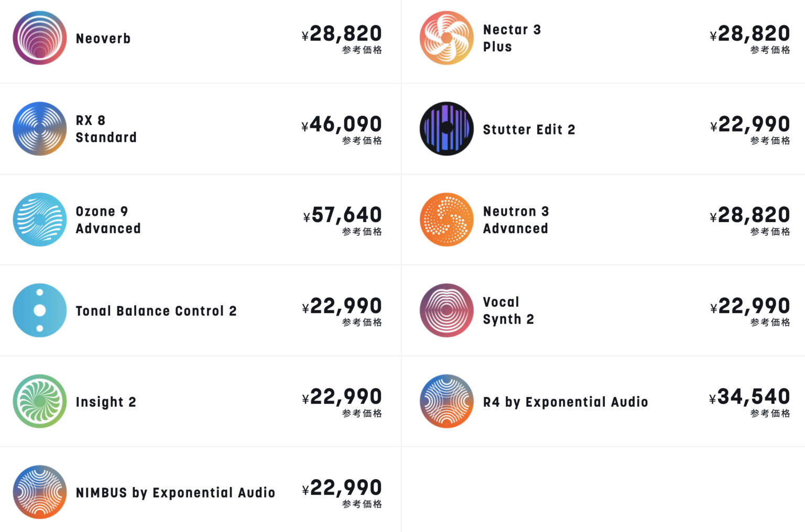
Task: Open the Insight 2 product name
Action: [x=106, y=402]
